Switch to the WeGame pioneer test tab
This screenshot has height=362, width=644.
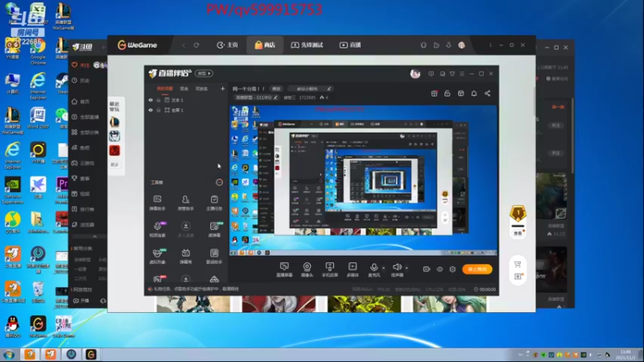(308, 45)
